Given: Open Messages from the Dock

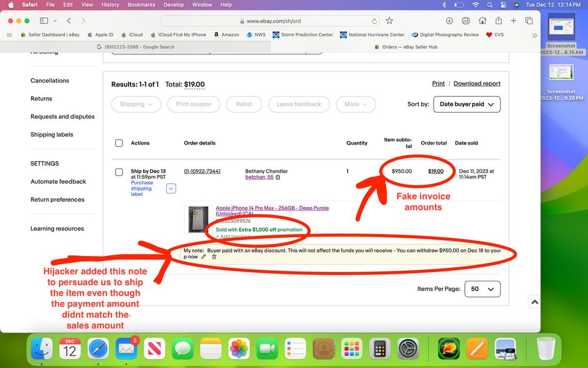Looking at the screenshot, I should click(183, 348).
